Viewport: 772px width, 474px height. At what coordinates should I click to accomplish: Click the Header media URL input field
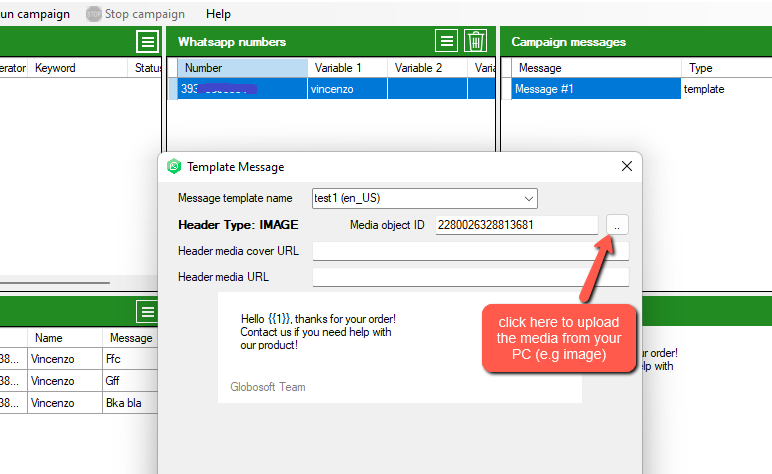(x=470, y=277)
